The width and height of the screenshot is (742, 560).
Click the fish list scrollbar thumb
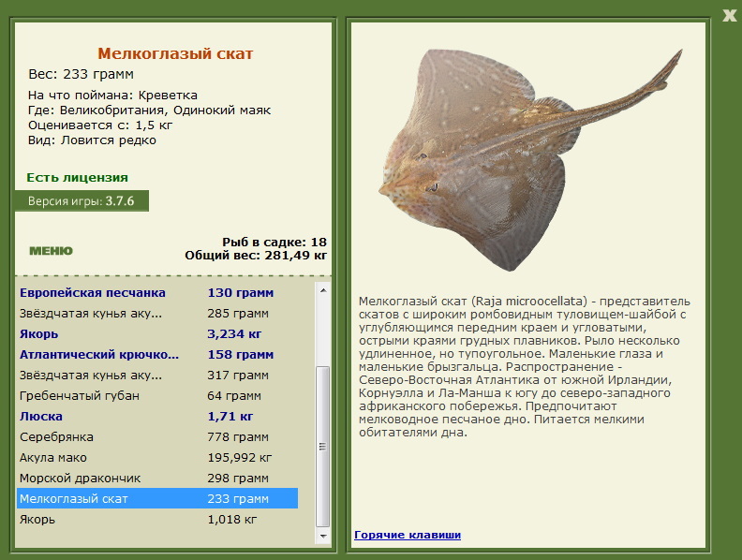coord(323,446)
